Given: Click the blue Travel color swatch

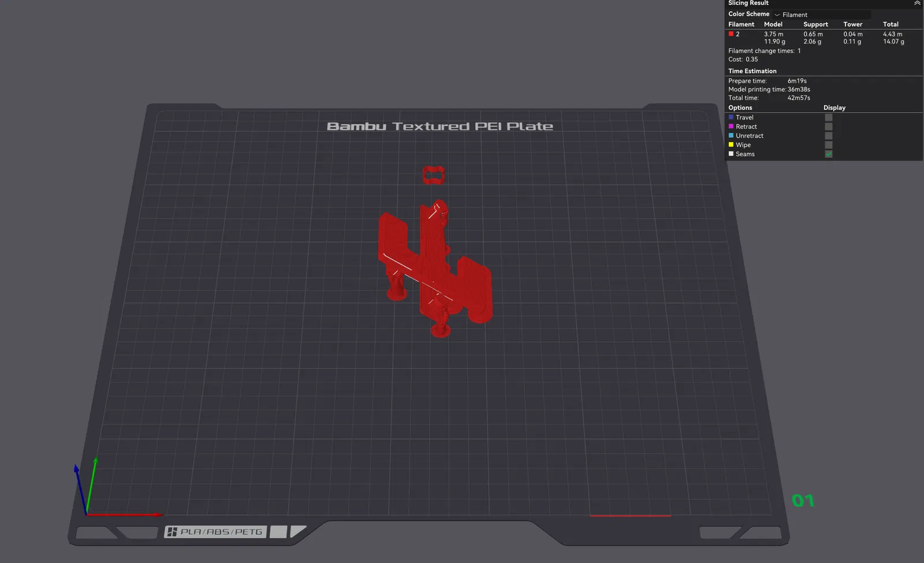Looking at the screenshot, I should (731, 117).
